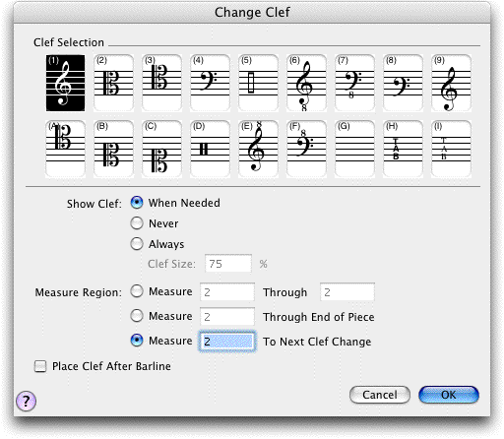This screenshot has height=439, width=504.
Task: Choose the TAB clef labeled (H)
Action: click(403, 149)
